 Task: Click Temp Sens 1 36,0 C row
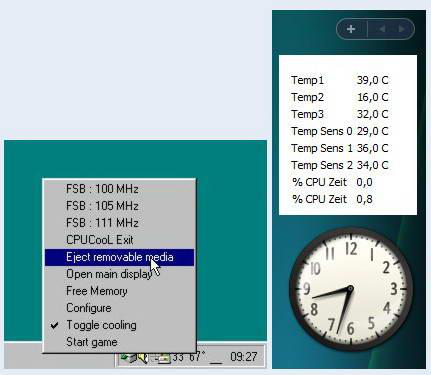point(340,148)
